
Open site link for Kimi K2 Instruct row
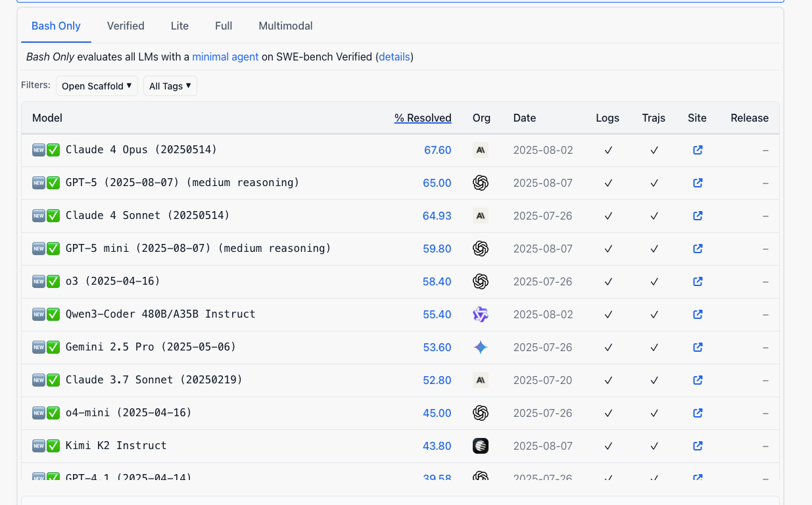click(698, 446)
